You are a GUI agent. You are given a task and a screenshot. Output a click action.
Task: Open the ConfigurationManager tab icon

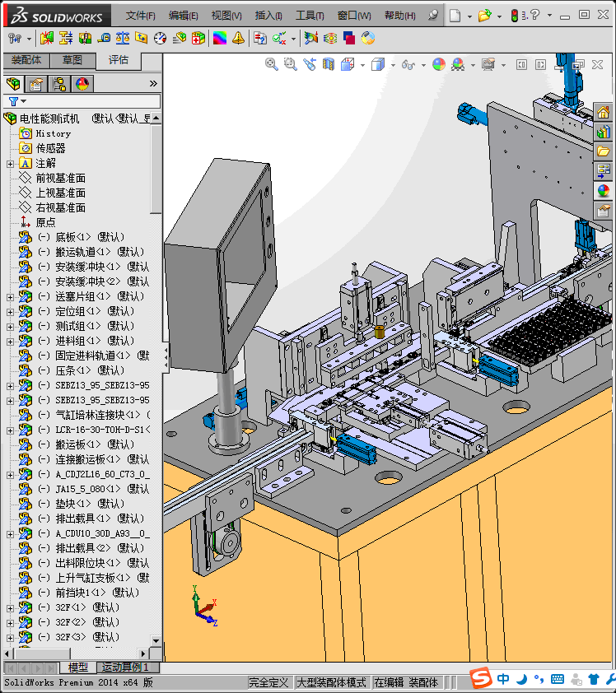click(x=58, y=84)
